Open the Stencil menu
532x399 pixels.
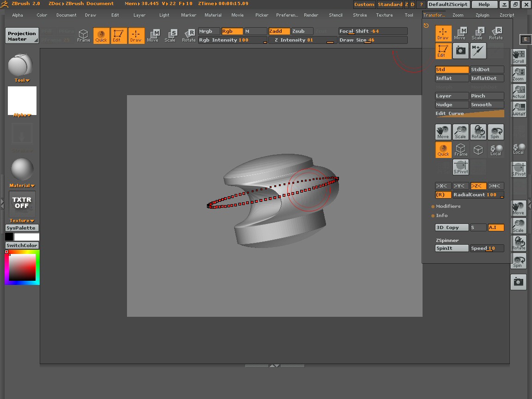[x=335, y=15]
